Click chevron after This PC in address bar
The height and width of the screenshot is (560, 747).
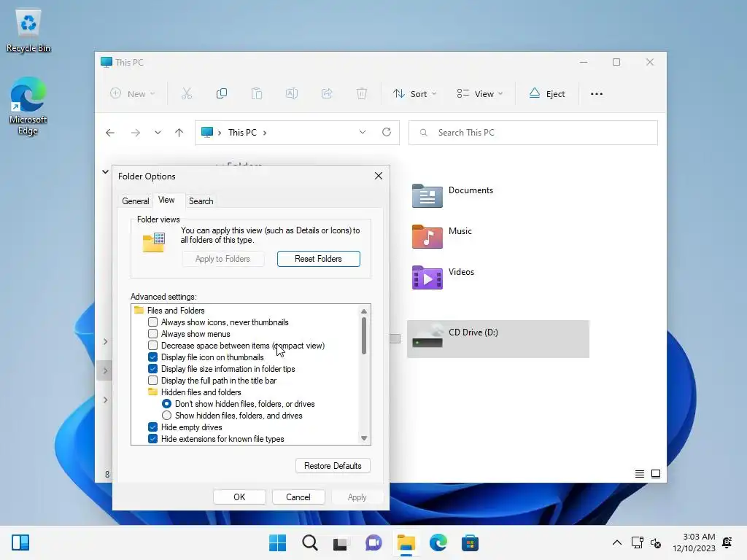pyautogui.click(x=265, y=133)
